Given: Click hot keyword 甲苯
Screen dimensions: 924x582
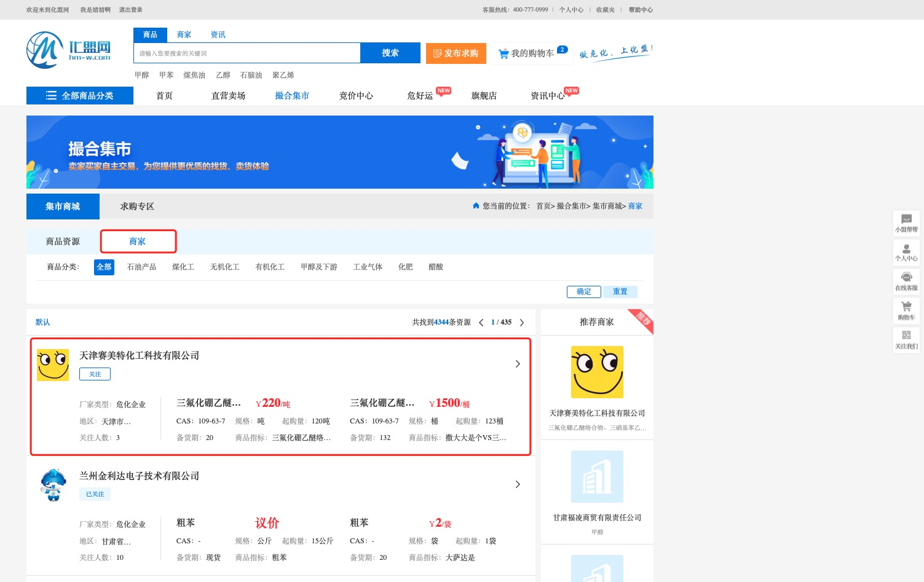Looking at the screenshot, I should click(x=167, y=75).
